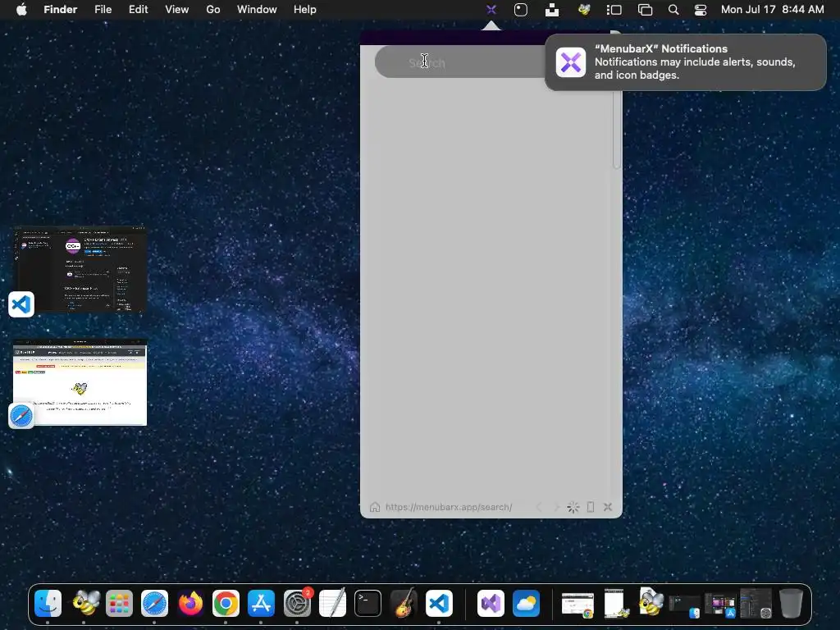Click the tray-shaped menu bar icon
Image resolution: width=840 pixels, height=630 pixels.
(552, 10)
